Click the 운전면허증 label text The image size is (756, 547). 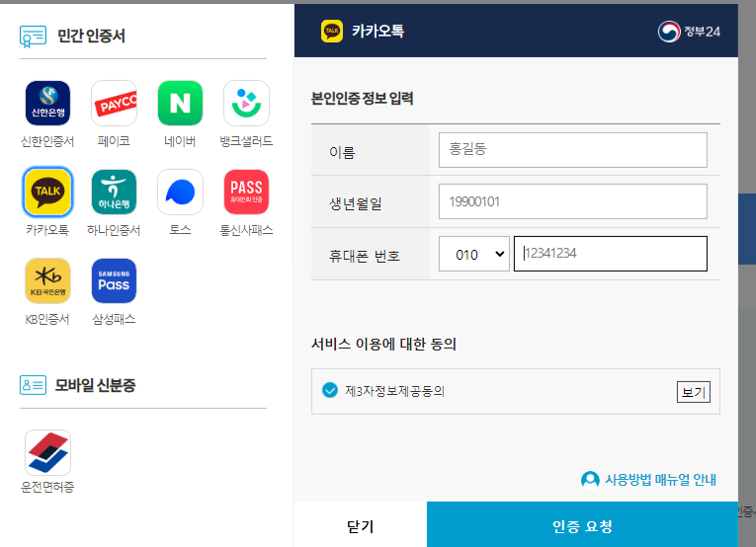pyautogui.click(x=47, y=487)
